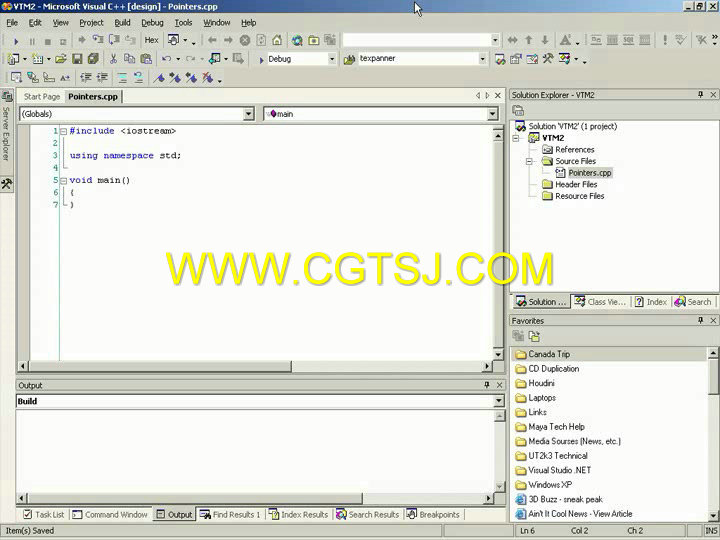720x540 pixels.
Task: Open the (Globals) scope dropdown
Action: (x=248, y=114)
